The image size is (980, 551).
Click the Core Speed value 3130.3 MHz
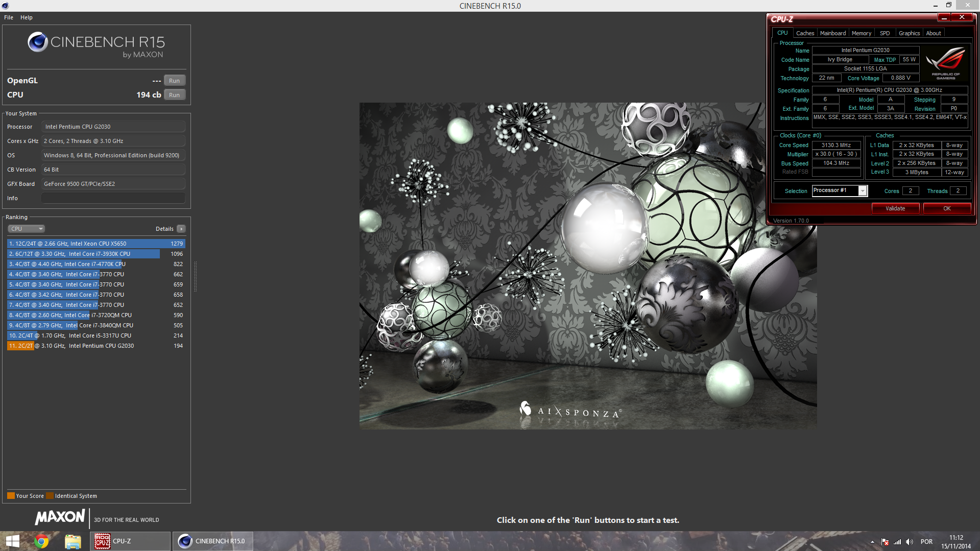pos(836,145)
